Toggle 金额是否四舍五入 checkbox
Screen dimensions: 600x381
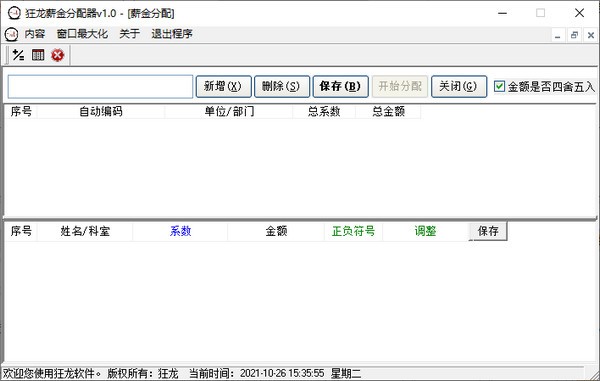[499, 86]
